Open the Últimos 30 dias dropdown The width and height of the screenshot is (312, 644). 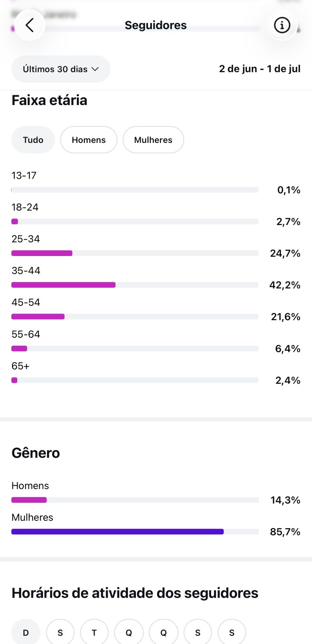click(61, 69)
